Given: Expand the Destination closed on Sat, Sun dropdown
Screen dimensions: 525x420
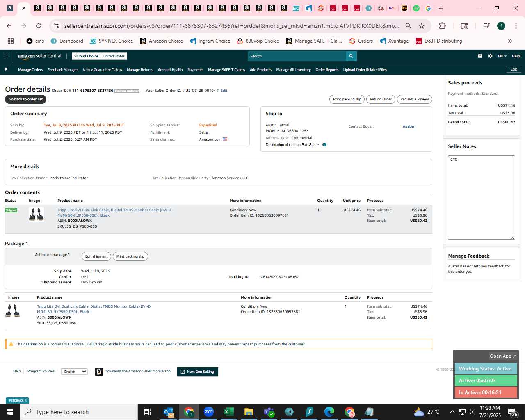Looking at the screenshot, I should [292, 145].
